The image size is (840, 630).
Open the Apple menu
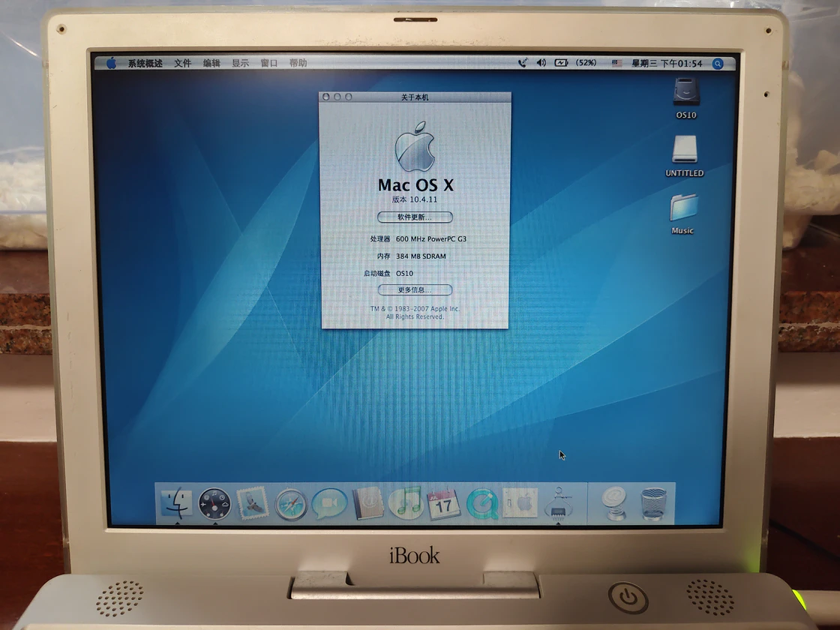(111, 63)
